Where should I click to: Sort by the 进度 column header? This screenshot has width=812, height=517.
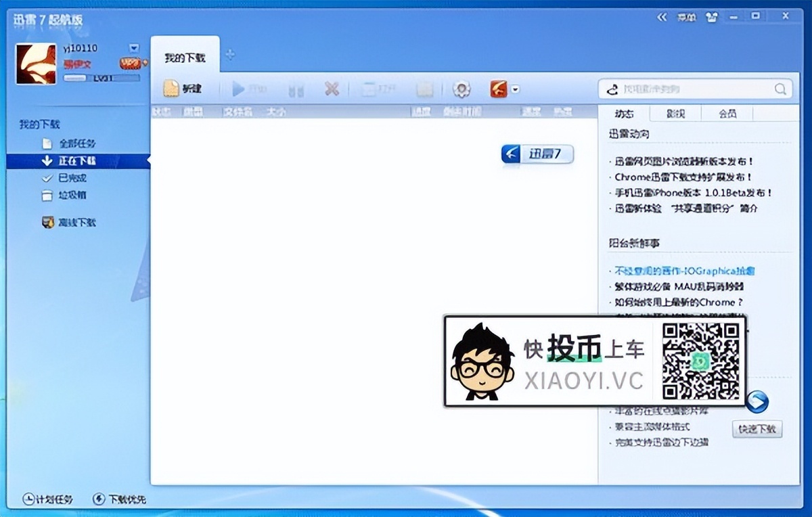(x=422, y=112)
